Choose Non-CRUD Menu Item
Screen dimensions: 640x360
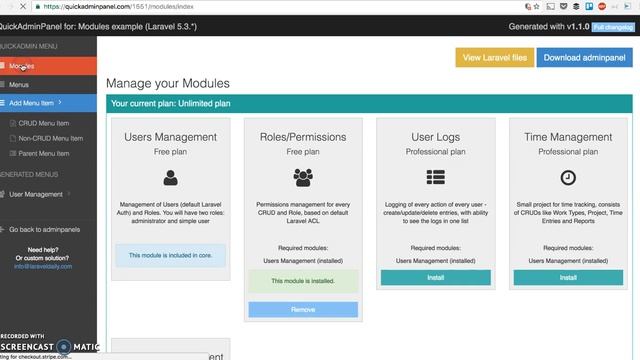(x=51, y=138)
